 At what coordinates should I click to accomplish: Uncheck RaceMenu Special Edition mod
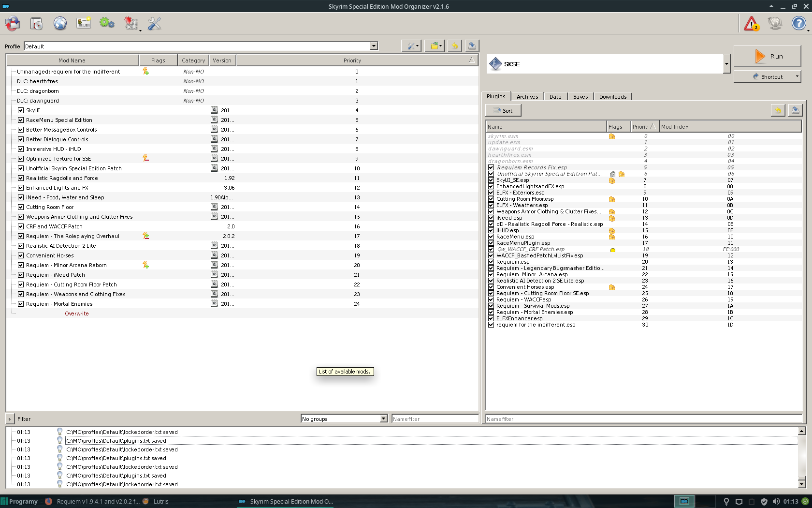click(x=21, y=120)
